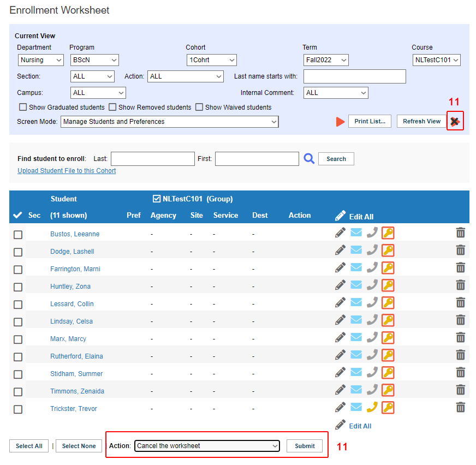
Task: Click the orange play arrow icon
Action: coord(340,122)
